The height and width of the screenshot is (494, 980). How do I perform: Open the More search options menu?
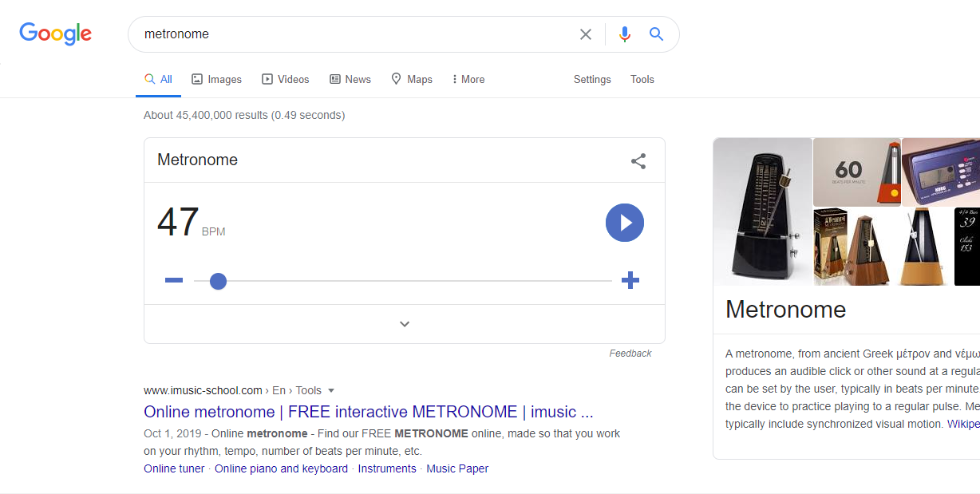(x=468, y=79)
